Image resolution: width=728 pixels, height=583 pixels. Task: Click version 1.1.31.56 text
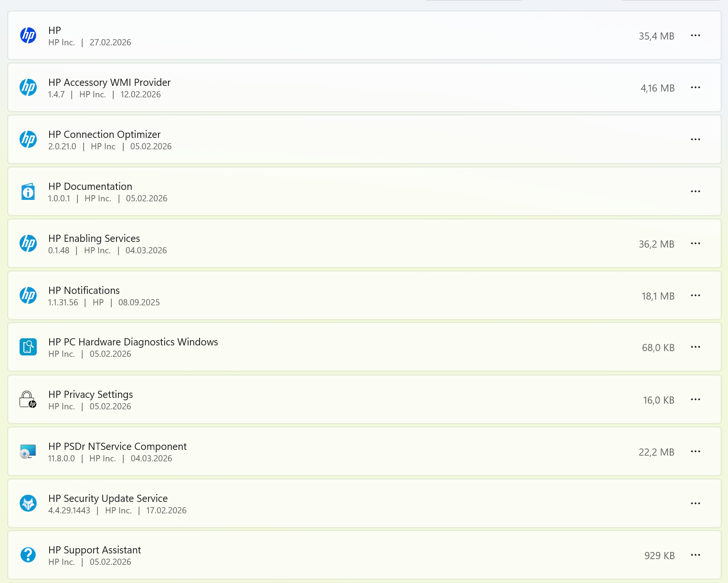point(63,302)
